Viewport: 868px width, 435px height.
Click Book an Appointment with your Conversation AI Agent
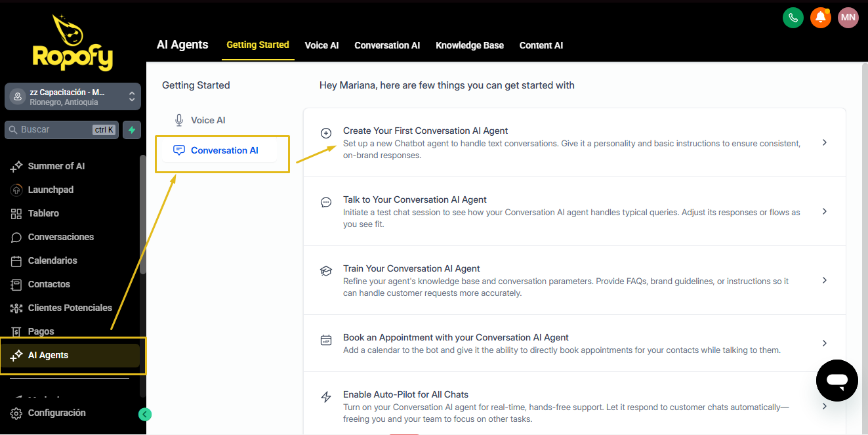[456, 337]
